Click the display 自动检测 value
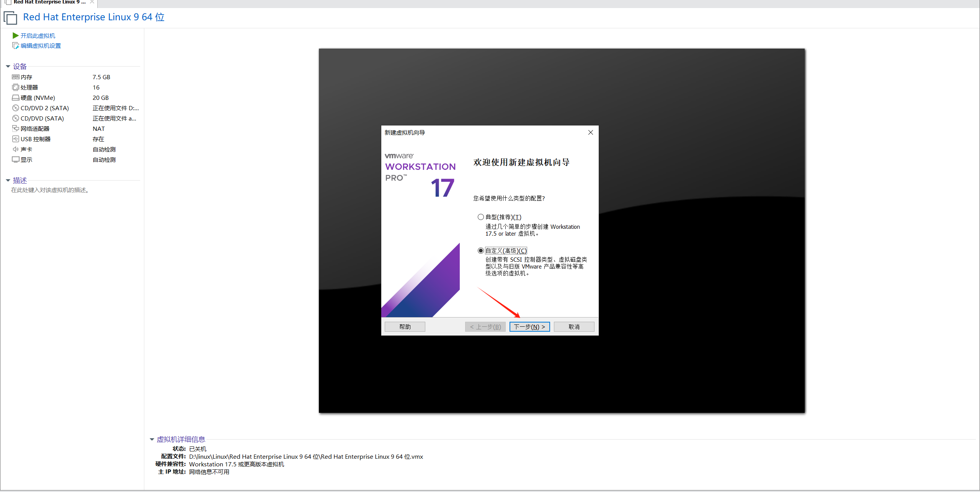Screen dimensions: 980x492 (x=104, y=160)
